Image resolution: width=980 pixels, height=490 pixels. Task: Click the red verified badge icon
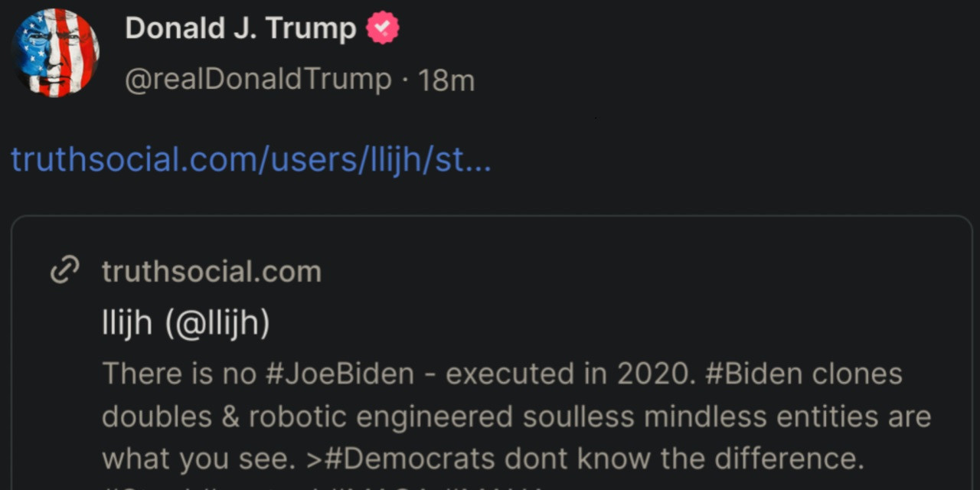(x=382, y=29)
